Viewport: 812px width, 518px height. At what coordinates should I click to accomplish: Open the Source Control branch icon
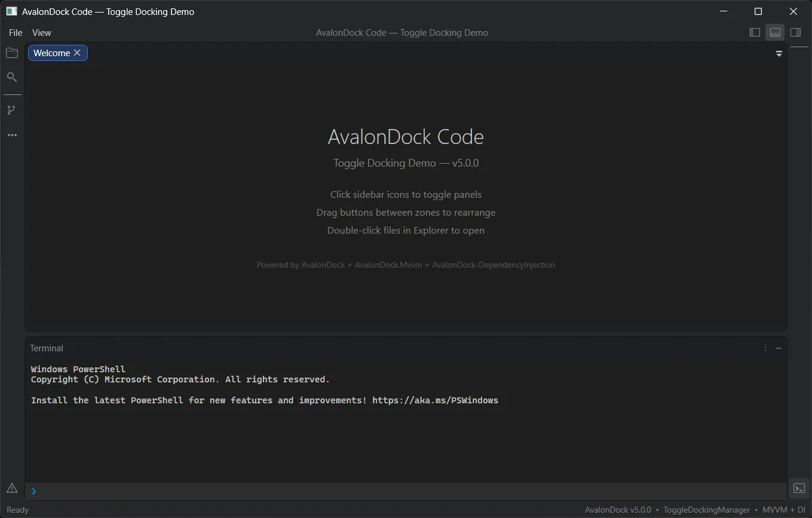(x=12, y=110)
